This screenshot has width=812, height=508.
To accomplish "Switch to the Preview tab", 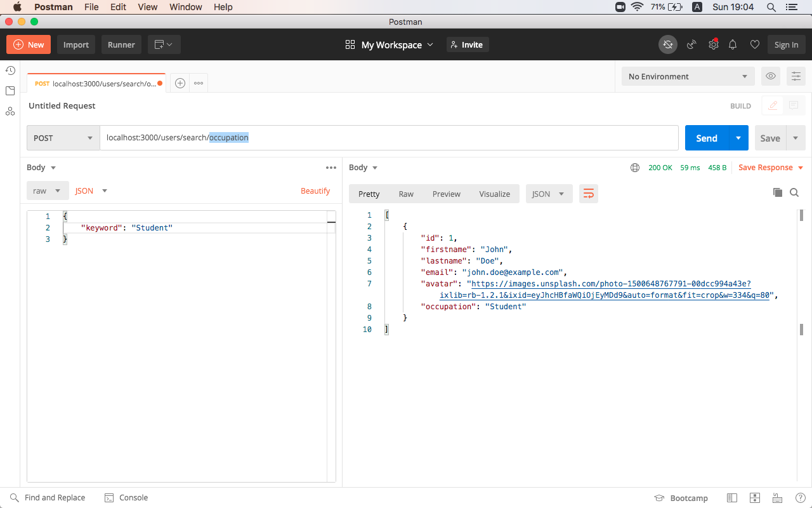I will [447, 194].
